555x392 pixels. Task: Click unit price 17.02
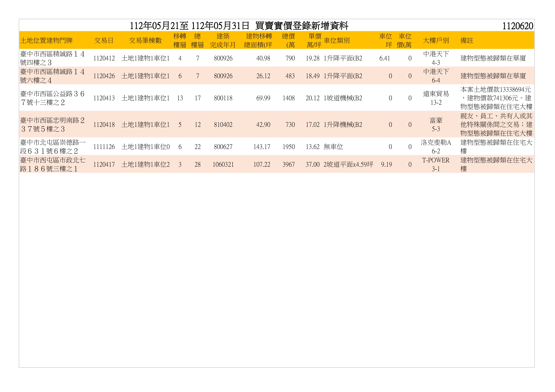point(313,125)
